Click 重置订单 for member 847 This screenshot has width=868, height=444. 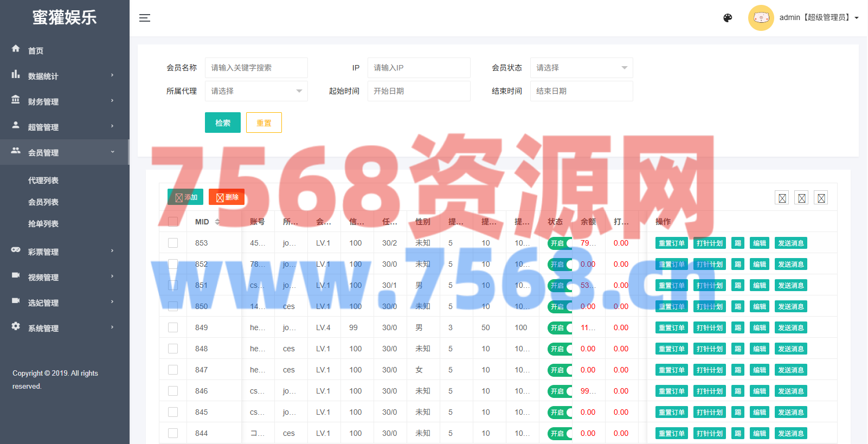pos(671,370)
